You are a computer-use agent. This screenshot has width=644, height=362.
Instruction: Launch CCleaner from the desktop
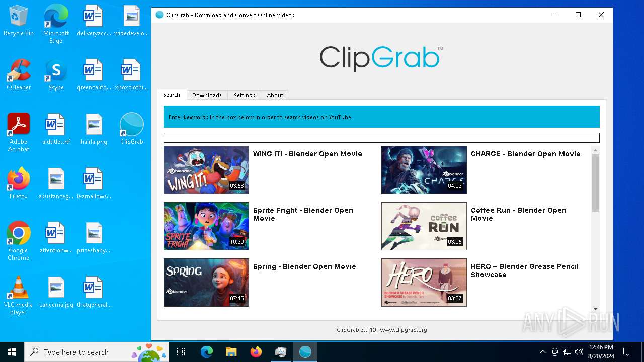19,75
